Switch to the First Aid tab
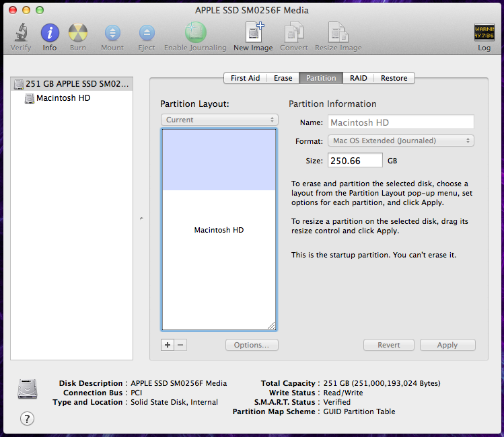 click(x=245, y=78)
